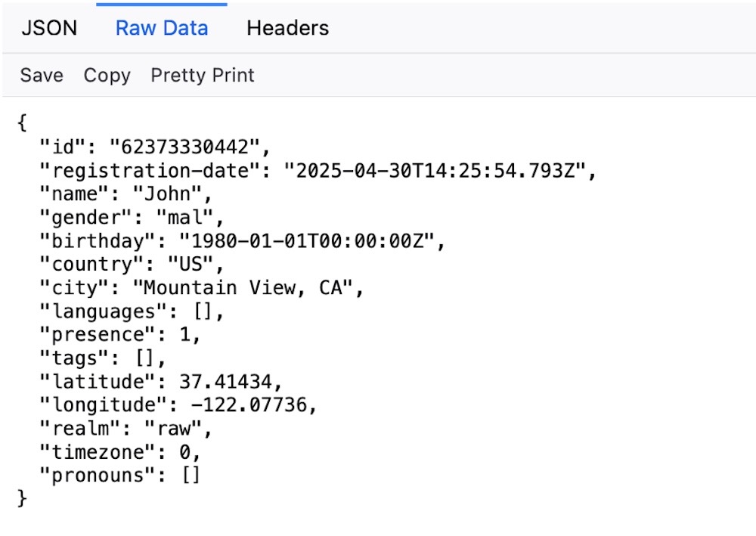Switch to the Headers tab

click(287, 27)
